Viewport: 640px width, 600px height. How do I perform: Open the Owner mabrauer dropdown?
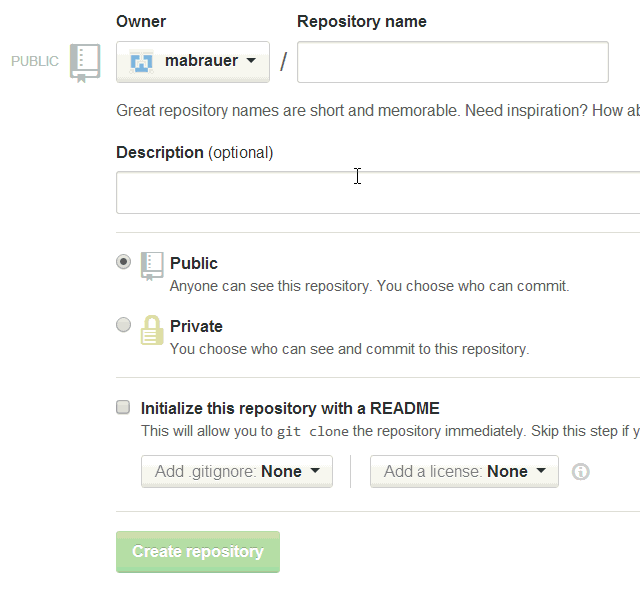tap(193, 62)
